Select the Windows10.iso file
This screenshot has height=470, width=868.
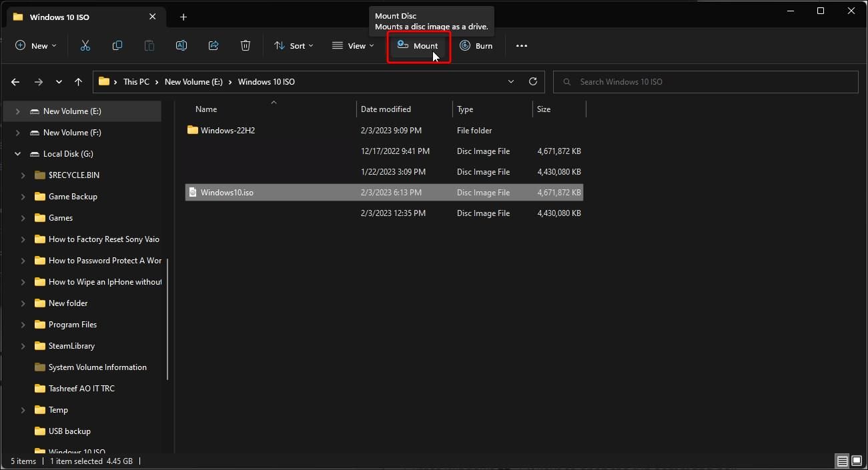(x=384, y=192)
